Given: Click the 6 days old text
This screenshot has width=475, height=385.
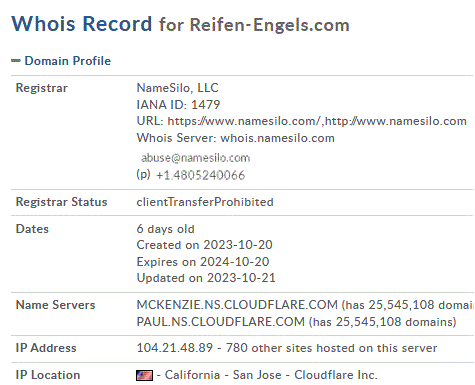Looking at the screenshot, I should coord(165,229).
